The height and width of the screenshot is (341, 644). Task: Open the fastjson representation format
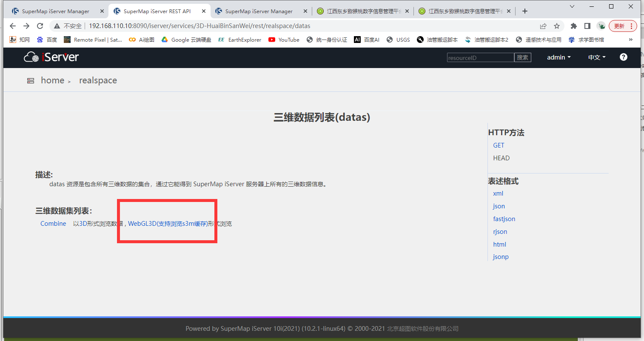504,219
